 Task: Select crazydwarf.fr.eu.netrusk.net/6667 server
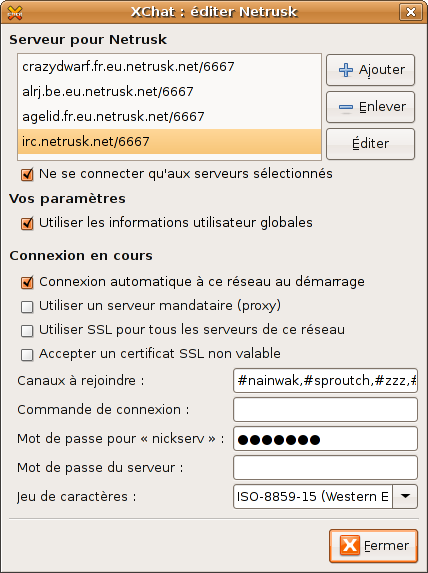click(169, 67)
